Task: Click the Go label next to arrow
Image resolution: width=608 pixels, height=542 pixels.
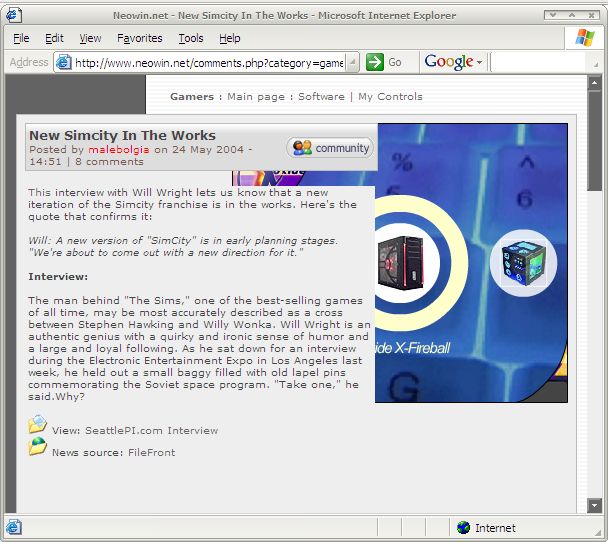Action: 395,62
